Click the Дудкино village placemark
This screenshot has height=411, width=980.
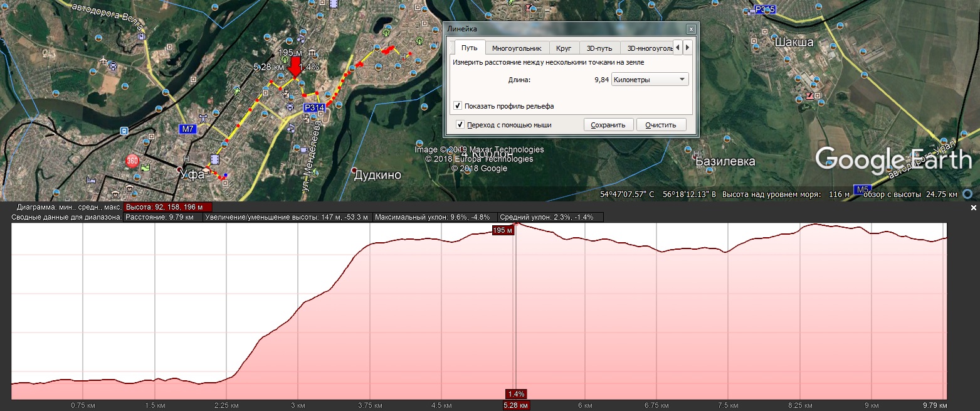coord(355,171)
